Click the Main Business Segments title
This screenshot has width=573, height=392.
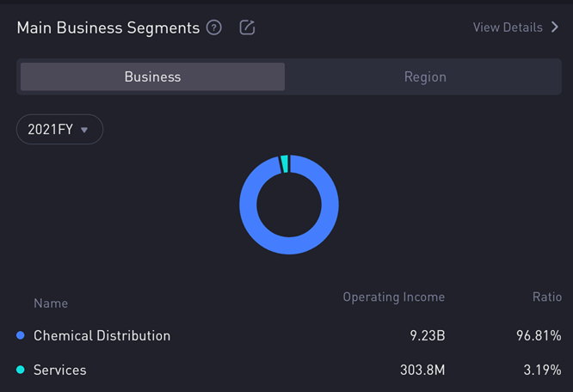coord(108,28)
